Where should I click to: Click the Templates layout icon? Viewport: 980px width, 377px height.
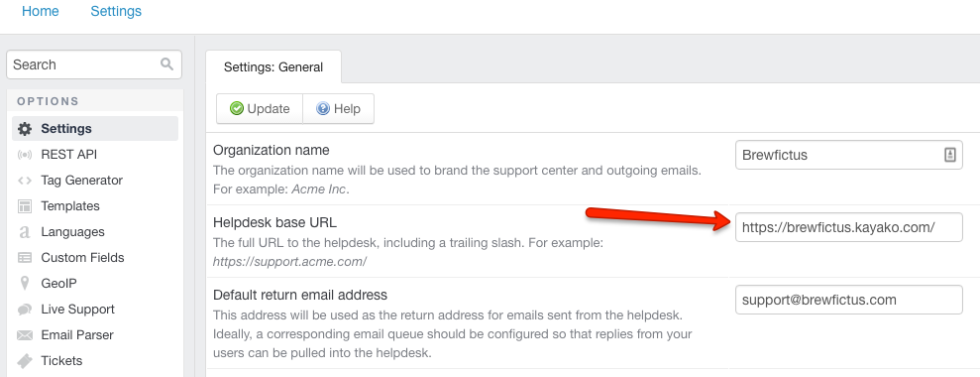25,206
